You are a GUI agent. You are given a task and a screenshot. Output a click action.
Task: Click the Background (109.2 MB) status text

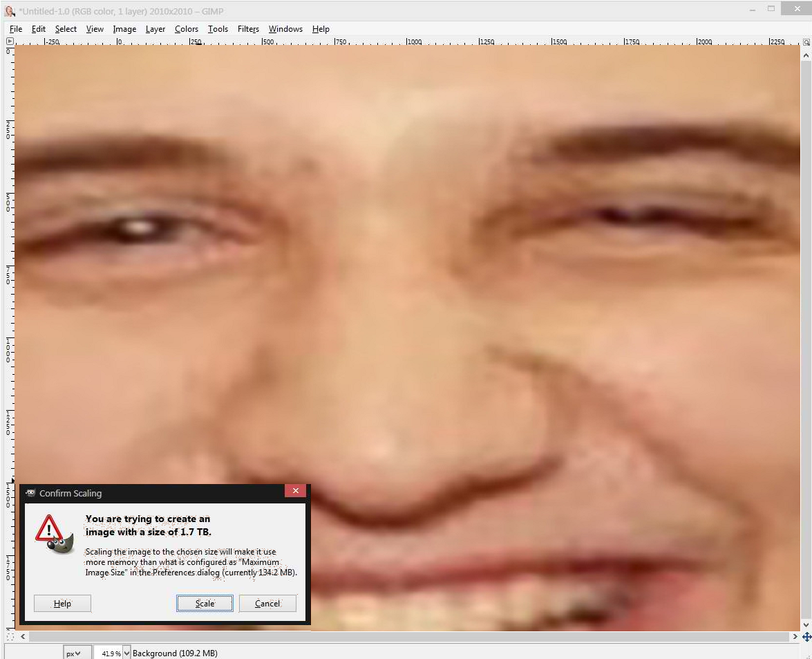175,653
